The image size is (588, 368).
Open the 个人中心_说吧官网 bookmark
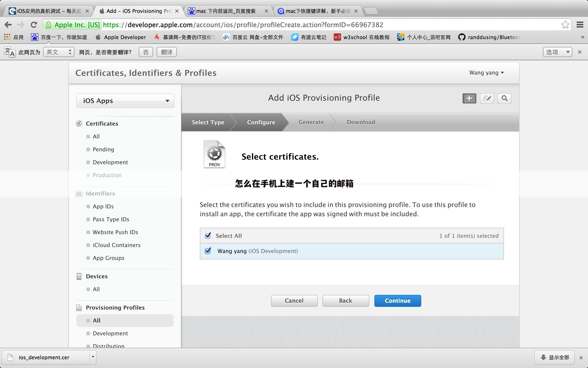point(424,37)
